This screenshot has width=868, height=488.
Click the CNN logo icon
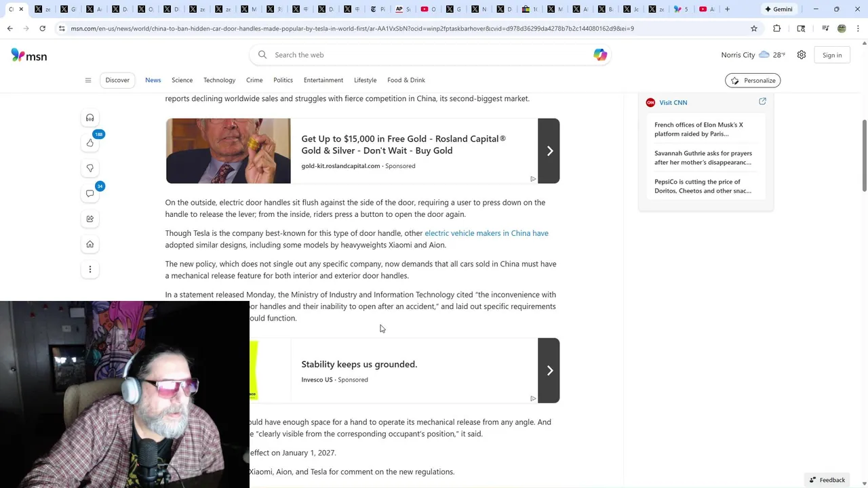pyautogui.click(x=650, y=102)
